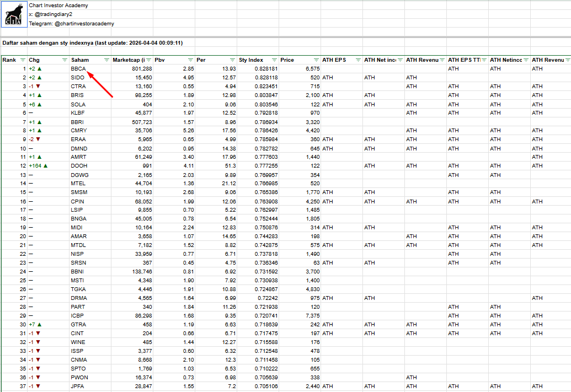This screenshot has width=571, height=392.
Task: Select the LSIP stock cell
Action: click(90, 210)
